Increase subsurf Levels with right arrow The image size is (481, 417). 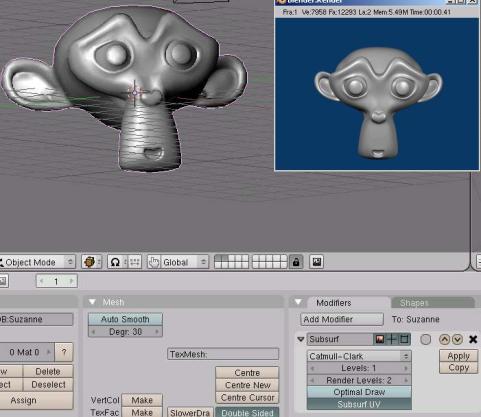pyautogui.click(x=406, y=368)
